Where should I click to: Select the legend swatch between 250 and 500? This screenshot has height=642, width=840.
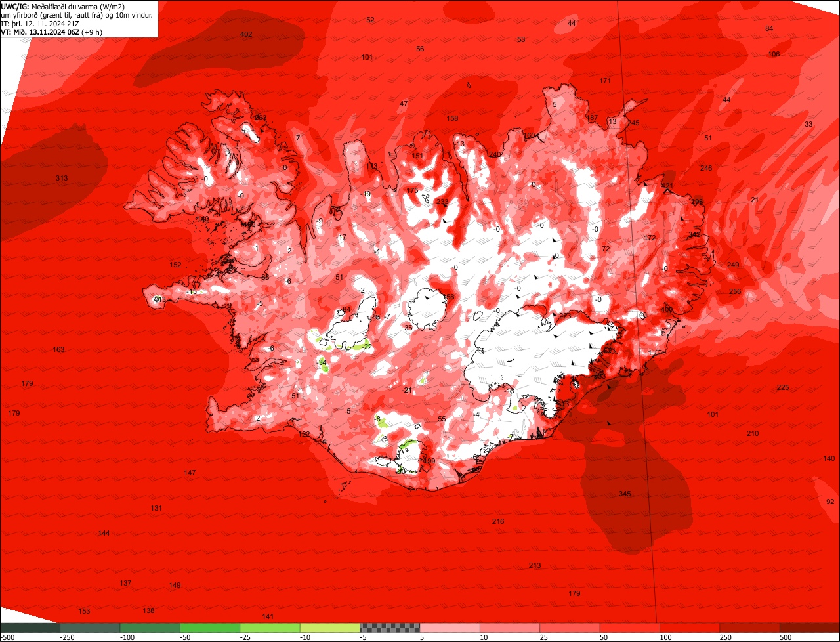point(750,628)
